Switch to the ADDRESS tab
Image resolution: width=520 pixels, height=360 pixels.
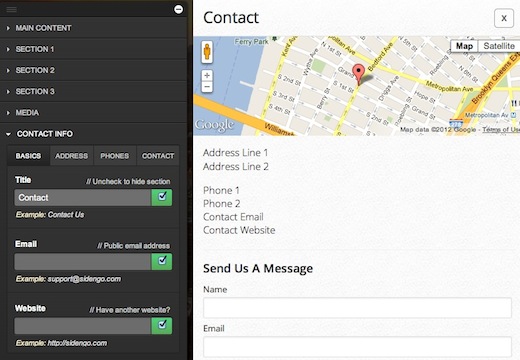click(x=72, y=156)
